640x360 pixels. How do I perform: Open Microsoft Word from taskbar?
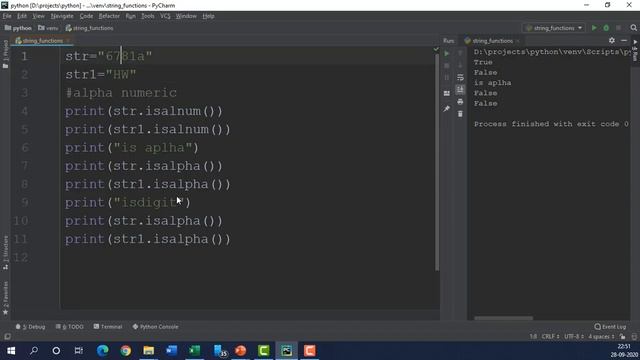171,351
